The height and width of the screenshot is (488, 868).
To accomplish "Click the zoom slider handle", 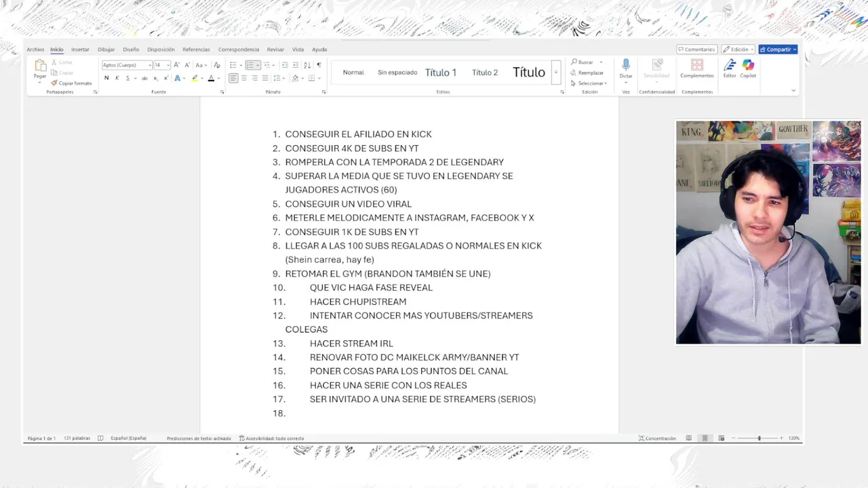I will click(x=759, y=439).
